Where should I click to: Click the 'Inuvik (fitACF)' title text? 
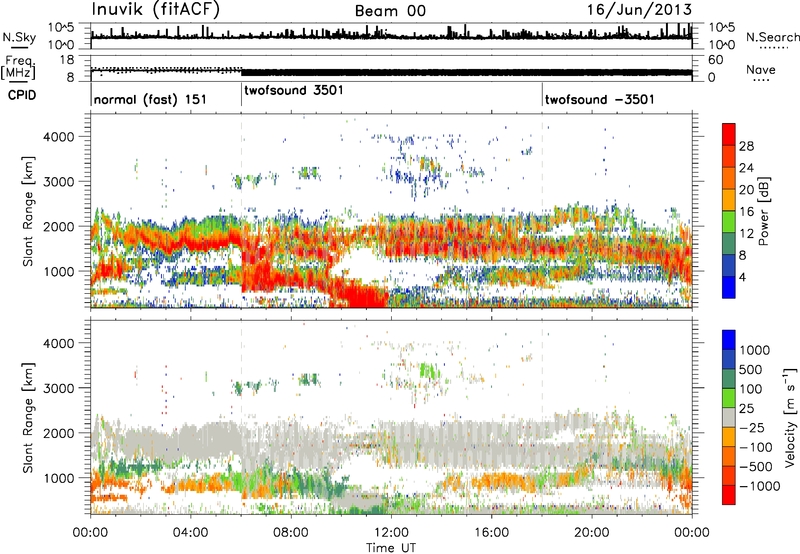156,10
